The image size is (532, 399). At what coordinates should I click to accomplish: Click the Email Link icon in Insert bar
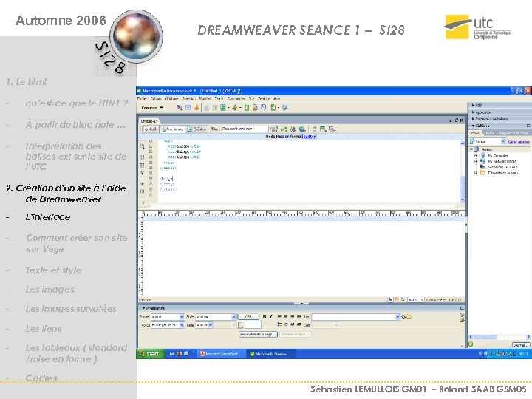pyautogui.click(x=188, y=108)
